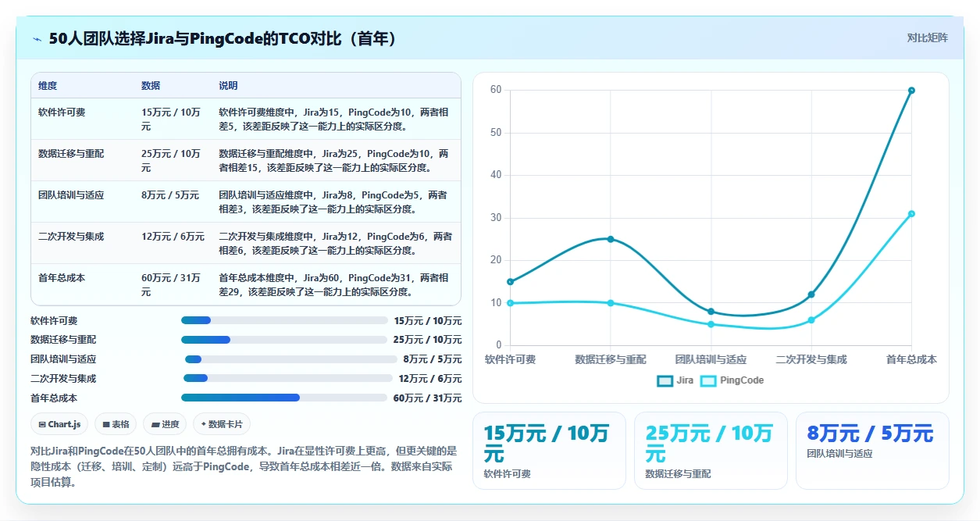Click the 对比矩阵 label

pos(928,37)
